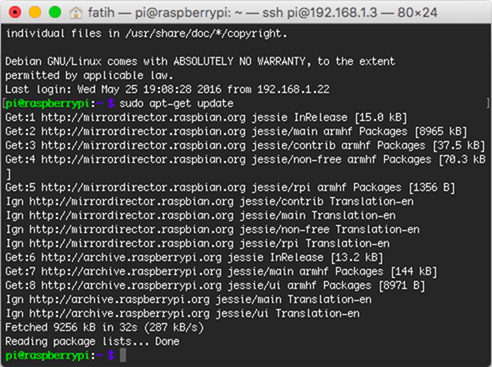The image size is (492, 367).
Task: Click the Ign jessie/rpi Translation-en line
Action: pos(198,244)
